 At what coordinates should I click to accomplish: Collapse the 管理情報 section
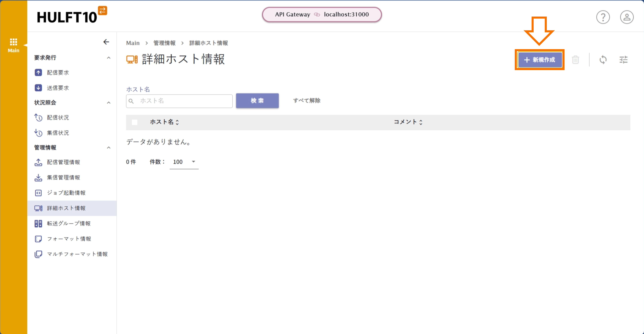[x=108, y=148]
